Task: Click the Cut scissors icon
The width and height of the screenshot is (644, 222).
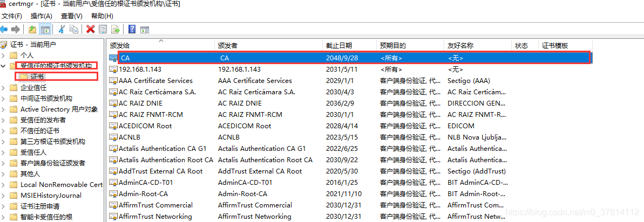Action: point(62,29)
